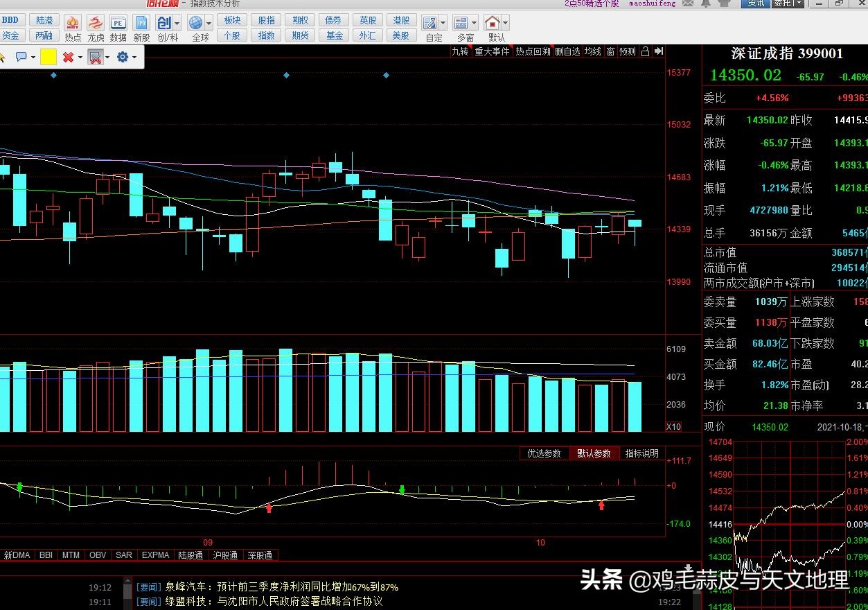Select the speech bubble annotation tool
The width and height of the screenshot is (868, 610).
point(21,58)
